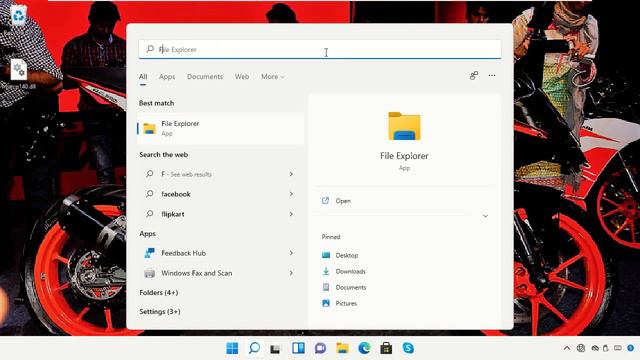Screen dimensions: 640x360
Task: Click Folders (4+) category
Action: (x=159, y=293)
